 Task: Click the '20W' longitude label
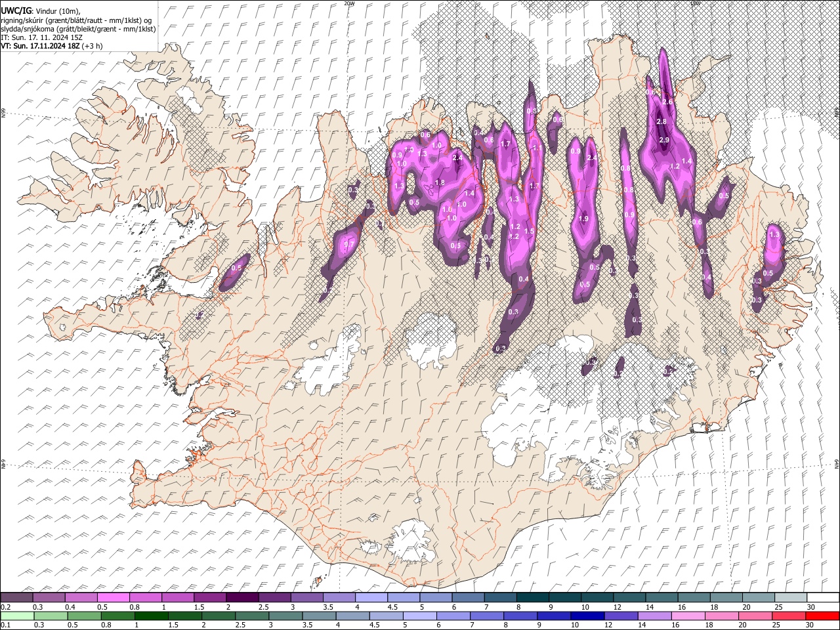(x=349, y=3)
